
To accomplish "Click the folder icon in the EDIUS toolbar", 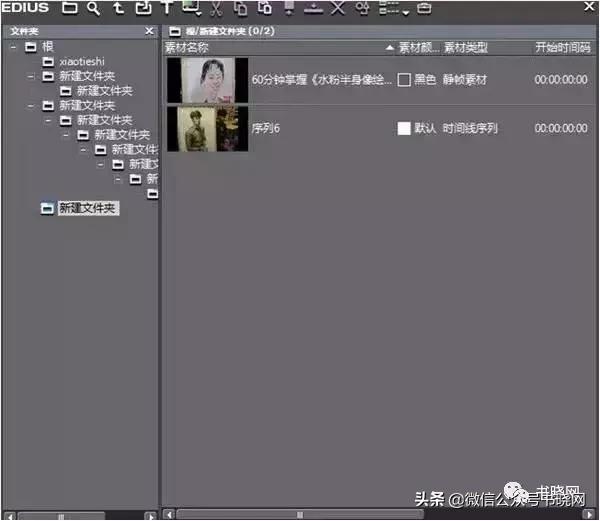I will click(x=69, y=9).
